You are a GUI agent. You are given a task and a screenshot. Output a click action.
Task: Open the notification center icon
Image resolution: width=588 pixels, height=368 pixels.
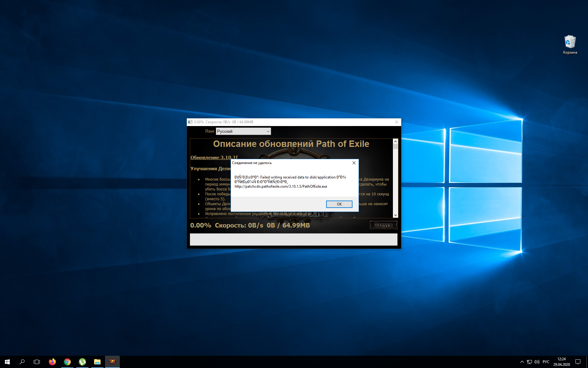pyautogui.click(x=578, y=362)
